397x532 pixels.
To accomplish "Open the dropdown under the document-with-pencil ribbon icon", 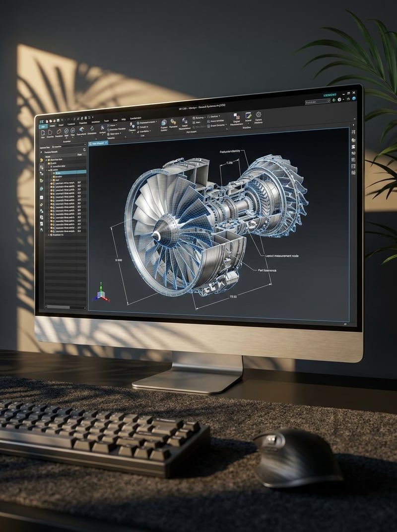I will click(x=248, y=123).
